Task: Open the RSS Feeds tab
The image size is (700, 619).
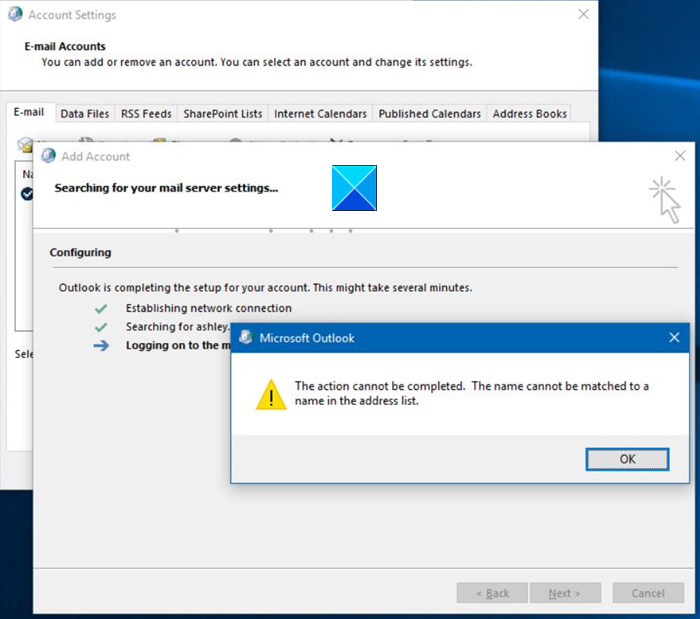Action: pos(146,114)
